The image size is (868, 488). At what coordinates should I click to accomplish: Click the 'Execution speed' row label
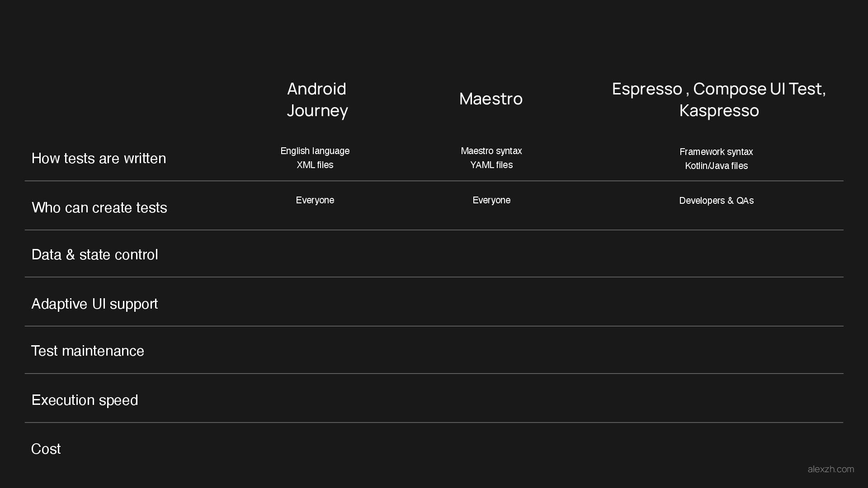tap(85, 400)
